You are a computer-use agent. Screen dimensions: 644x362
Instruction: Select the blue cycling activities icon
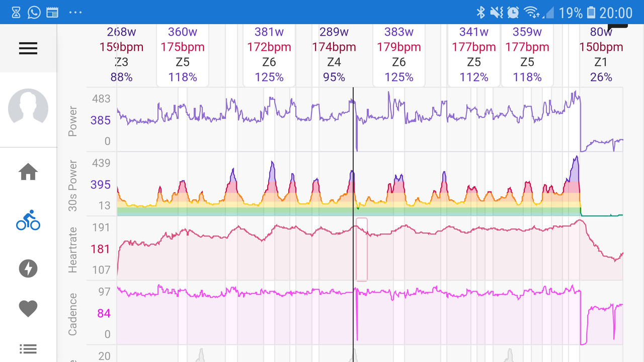(28, 221)
